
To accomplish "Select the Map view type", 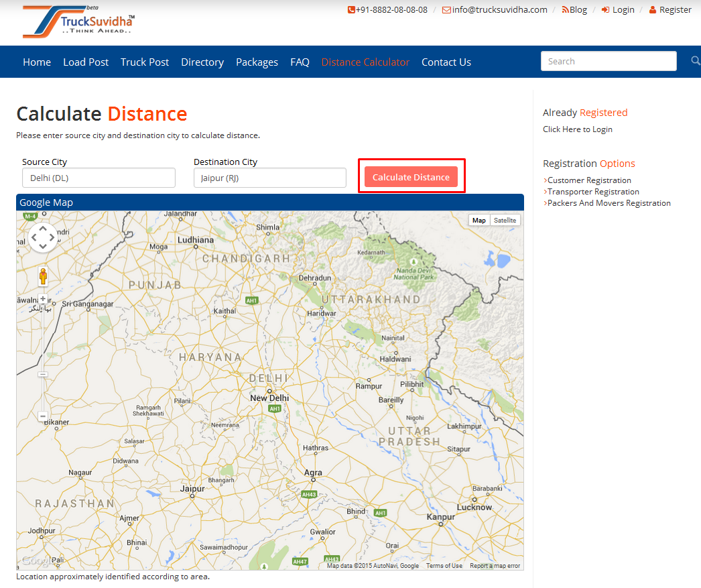I will coord(479,221).
